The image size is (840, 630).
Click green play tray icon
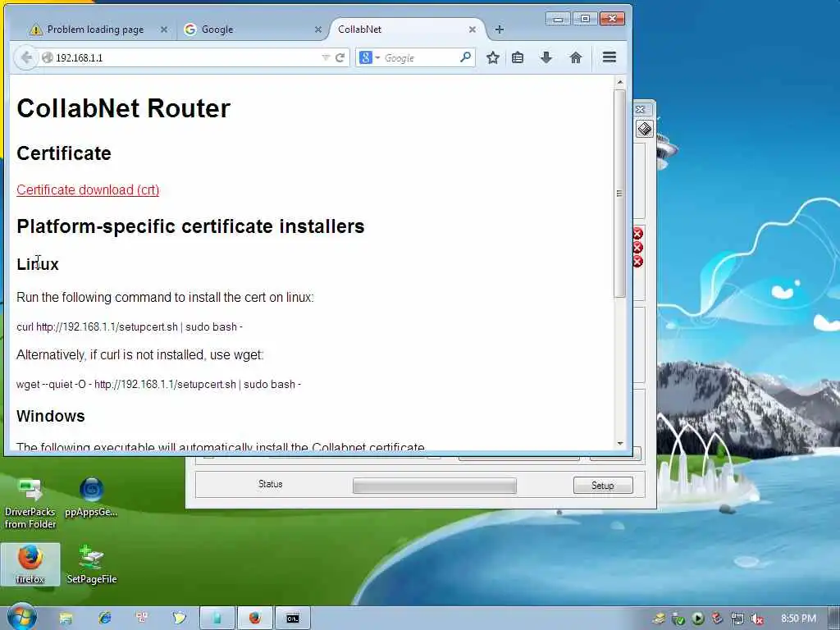coord(697,619)
